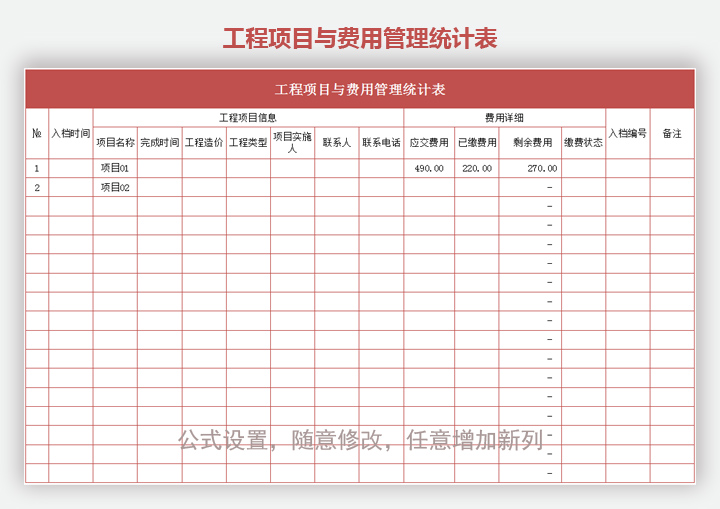
Task: Click the large red heading above the table
Action: (x=360, y=38)
